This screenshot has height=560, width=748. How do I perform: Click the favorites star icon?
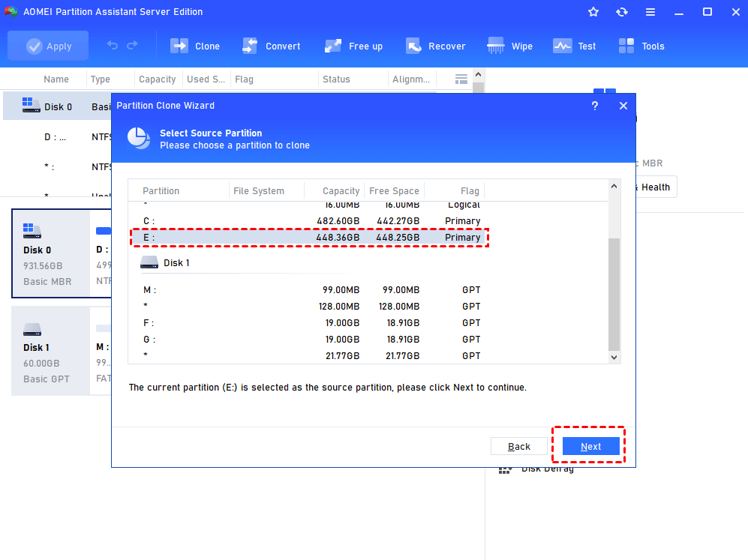[x=593, y=12]
